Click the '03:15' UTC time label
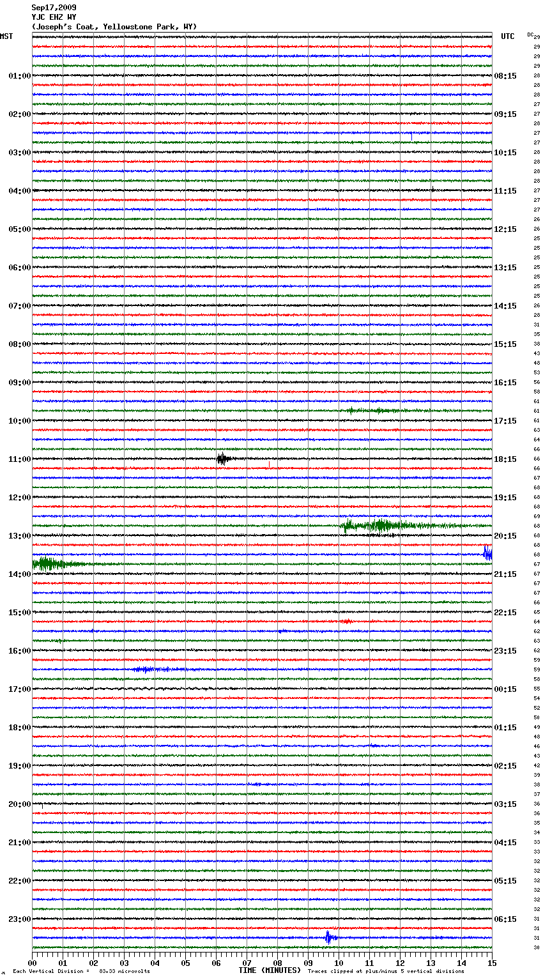543x980 pixels. point(505,804)
